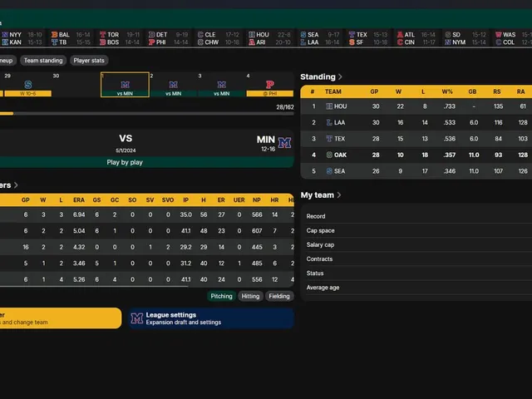Sort standings by GB column
This screenshot has width=532, height=399.
(472, 91)
